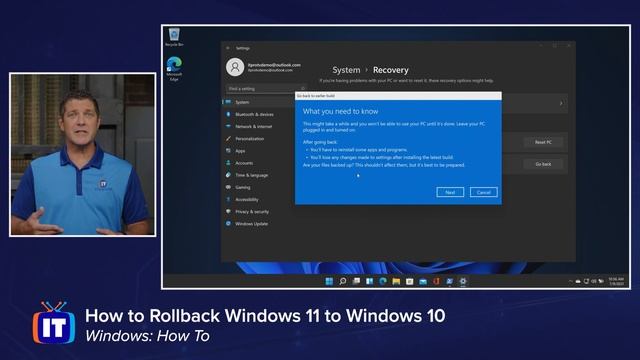
Task: Click the Reset PC button
Action: (543, 142)
